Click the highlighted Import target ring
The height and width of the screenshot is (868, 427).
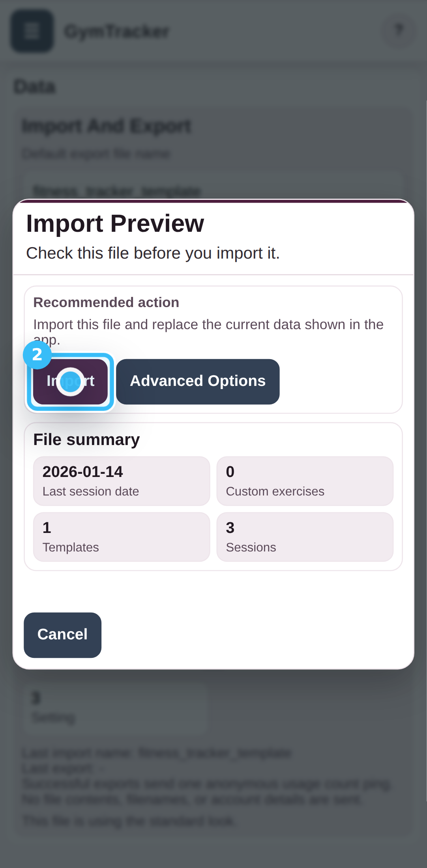coord(70,381)
